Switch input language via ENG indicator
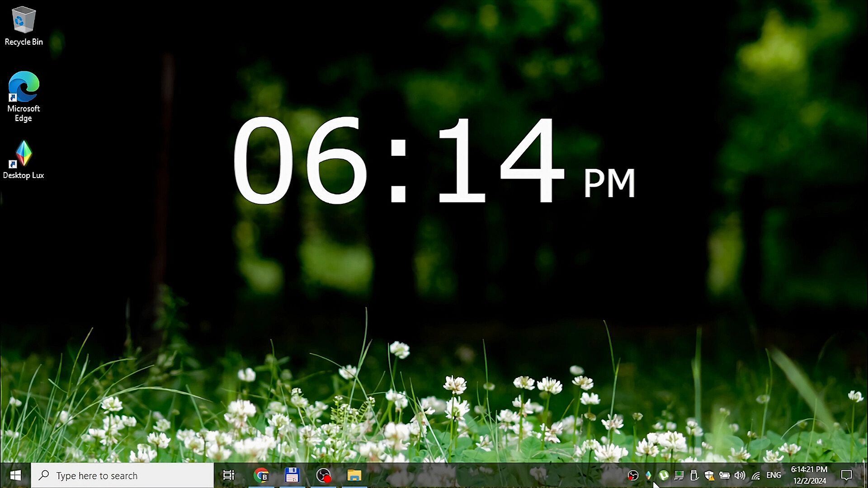The image size is (868, 488). coord(774,475)
